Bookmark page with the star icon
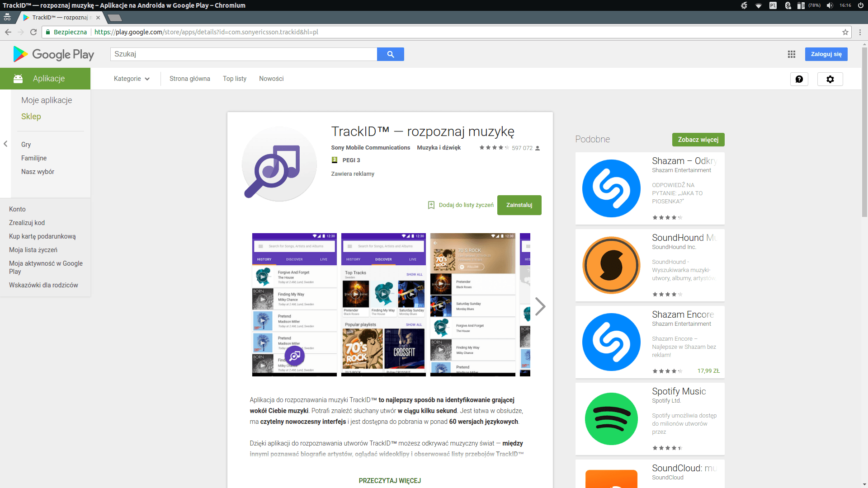The height and width of the screenshot is (488, 868). pyautogui.click(x=845, y=32)
